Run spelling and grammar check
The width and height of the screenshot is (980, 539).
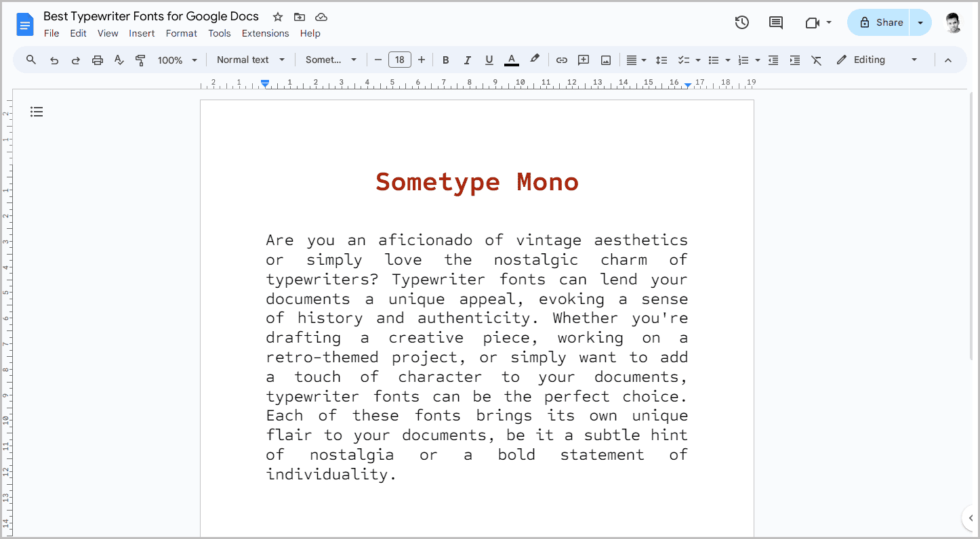click(x=119, y=60)
